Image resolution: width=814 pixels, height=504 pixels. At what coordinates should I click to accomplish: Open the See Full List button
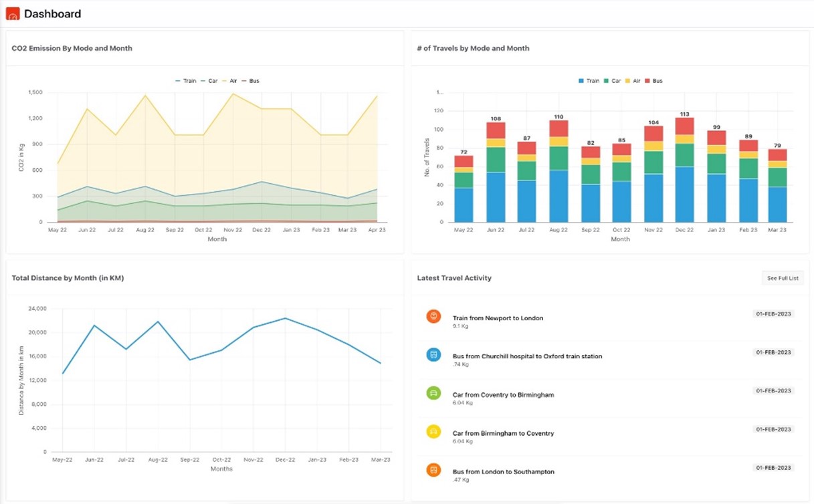tap(783, 278)
